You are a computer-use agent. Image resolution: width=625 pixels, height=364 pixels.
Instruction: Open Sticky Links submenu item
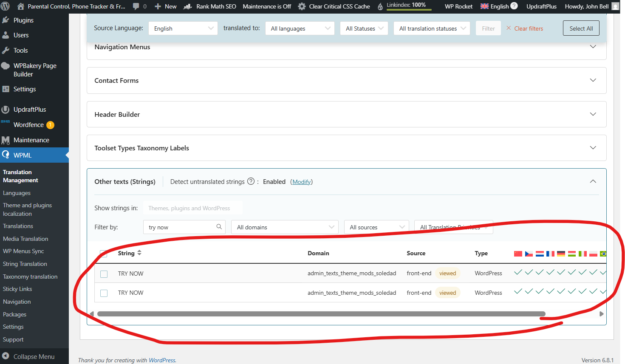point(17,289)
